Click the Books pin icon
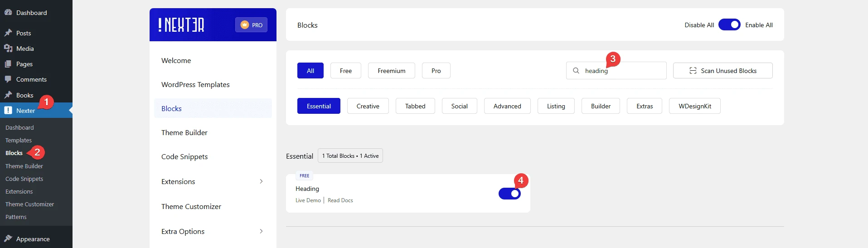868x248 pixels. click(x=8, y=95)
